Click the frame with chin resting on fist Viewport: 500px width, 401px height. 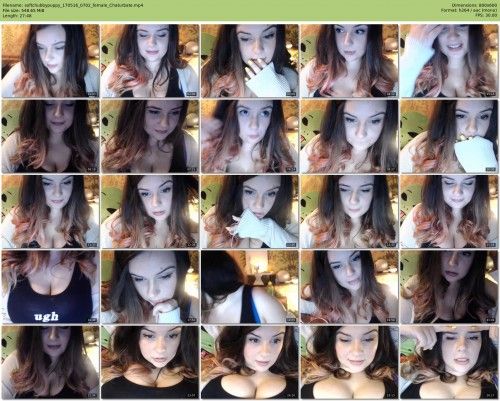point(150,287)
